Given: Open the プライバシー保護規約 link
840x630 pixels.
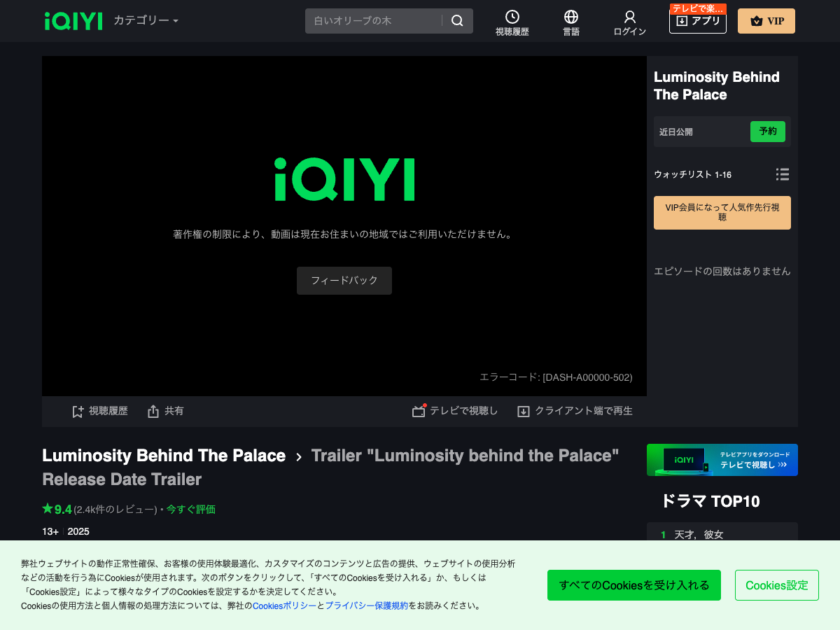Looking at the screenshot, I should (x=366, y=605).
